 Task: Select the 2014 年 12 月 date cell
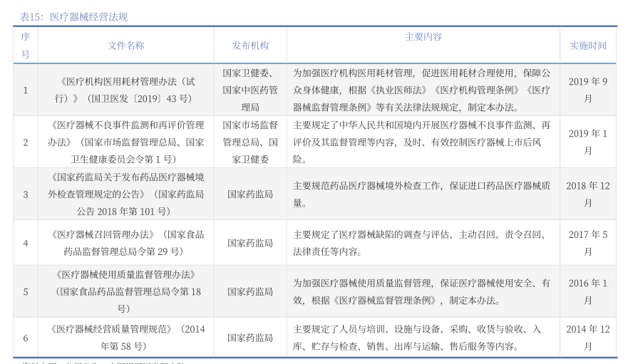[587, 338]
